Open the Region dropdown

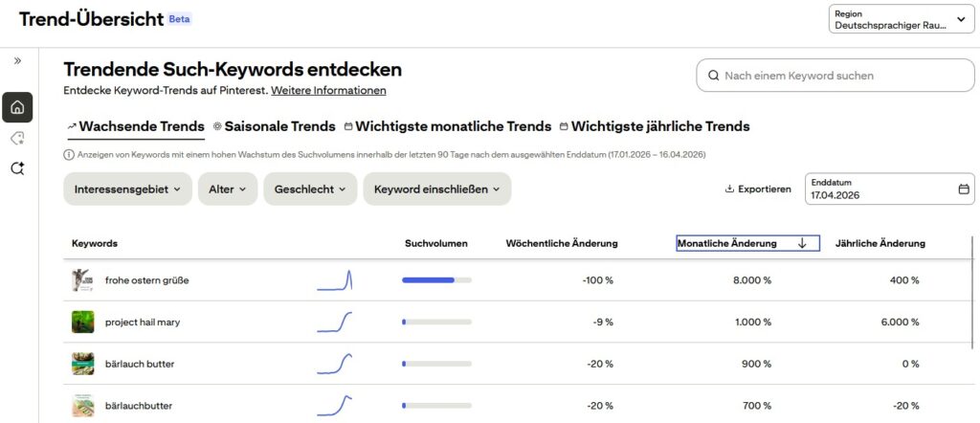pos(902,21)
